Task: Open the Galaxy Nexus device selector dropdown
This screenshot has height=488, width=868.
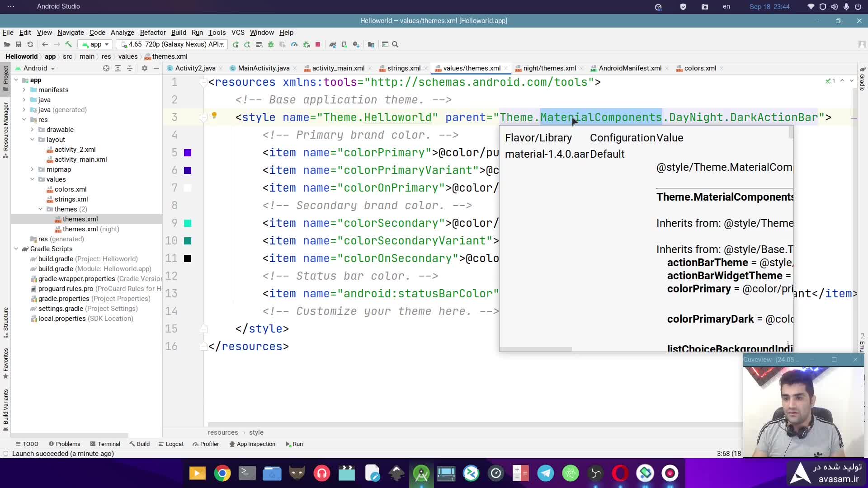Action: click(x=172, y=44)
